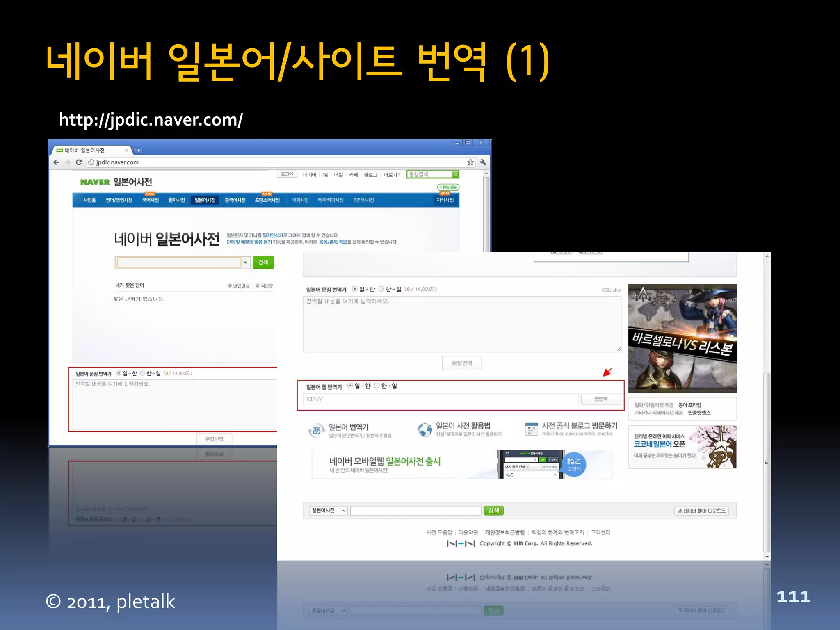Close the 네이버 일본어사전 browser tab
Image resolution: width=840 pixels, height=630 pixels.
click(126, 151)
